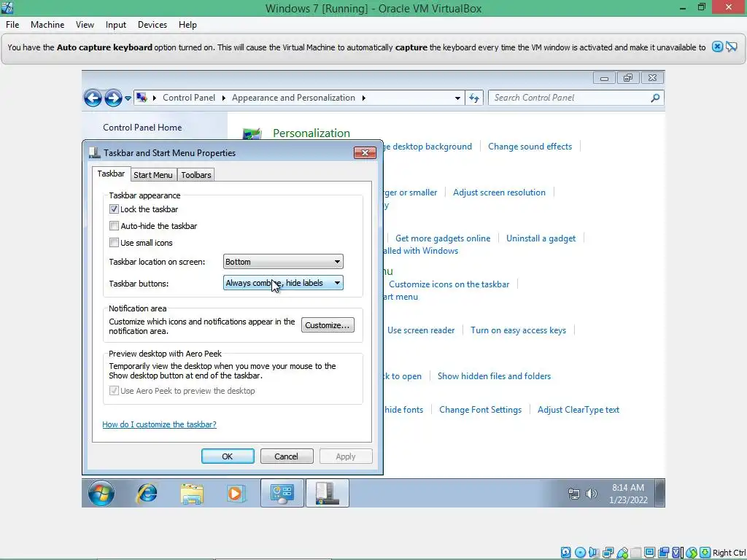Click VirtualBox recording status icon

click(663, 553)
